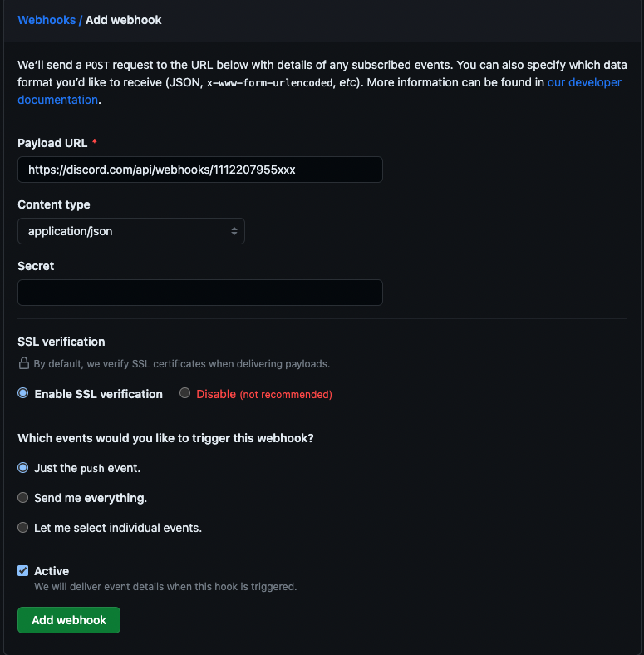This screenshot has width=644, height=655.
Task: Toggle the Active checkbox
Action: (x=23, y=571)
